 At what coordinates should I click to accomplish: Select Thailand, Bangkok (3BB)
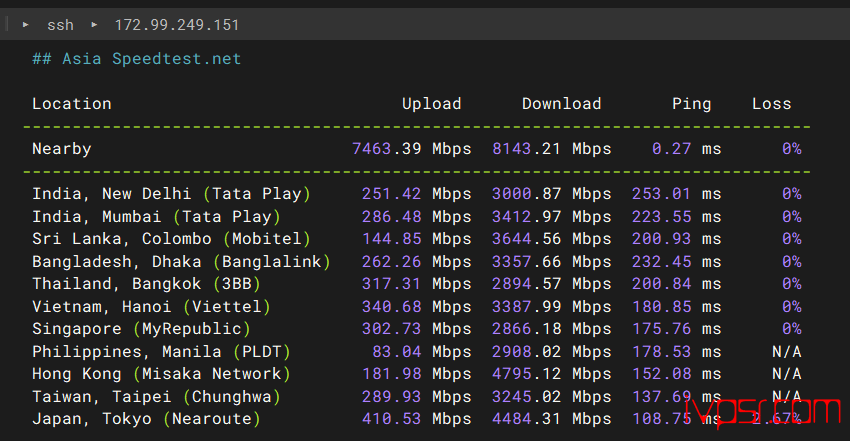[146, 284]
